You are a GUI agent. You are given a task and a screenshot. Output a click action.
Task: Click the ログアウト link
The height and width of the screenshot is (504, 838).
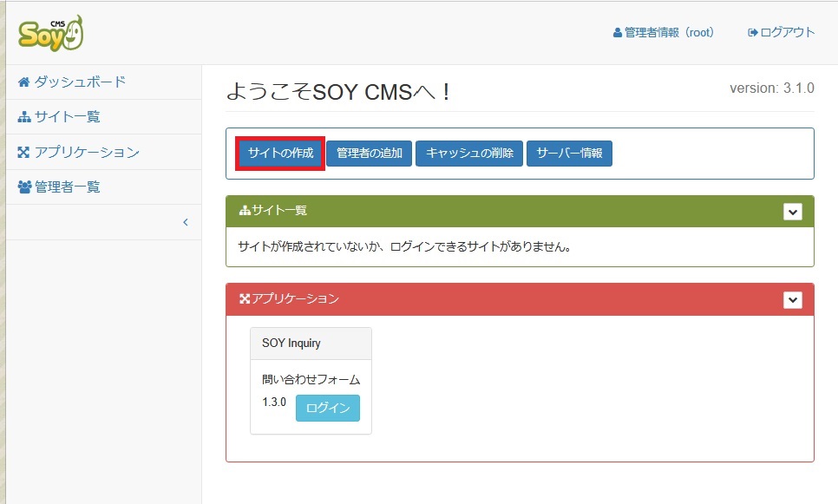point(781,33)
